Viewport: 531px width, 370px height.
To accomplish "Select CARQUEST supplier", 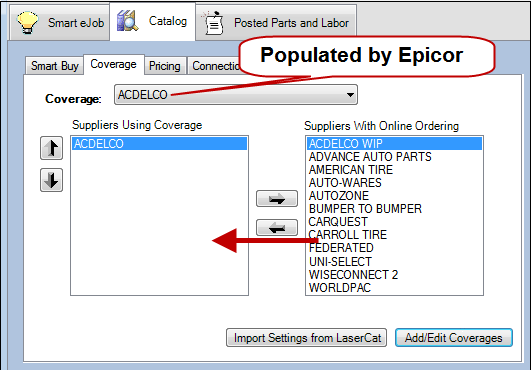I will click(x=394, y=222).
